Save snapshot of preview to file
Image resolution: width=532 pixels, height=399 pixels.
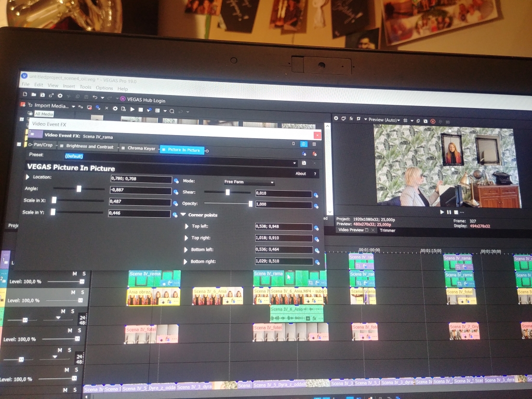click(425, 121)
